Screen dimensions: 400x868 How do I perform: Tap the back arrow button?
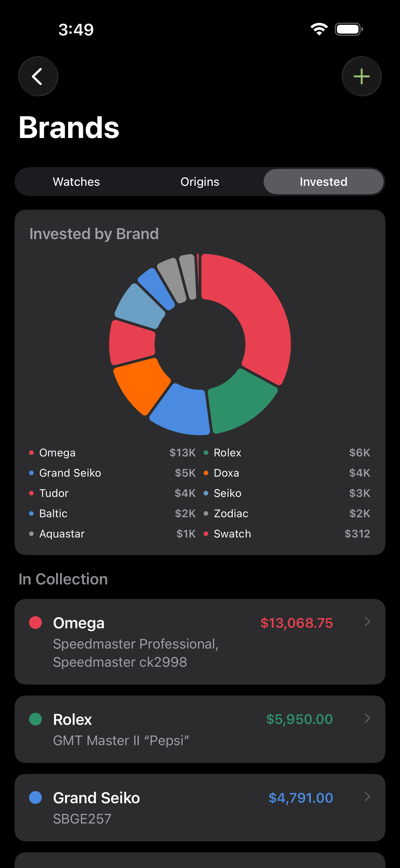(x=38, y=77)
